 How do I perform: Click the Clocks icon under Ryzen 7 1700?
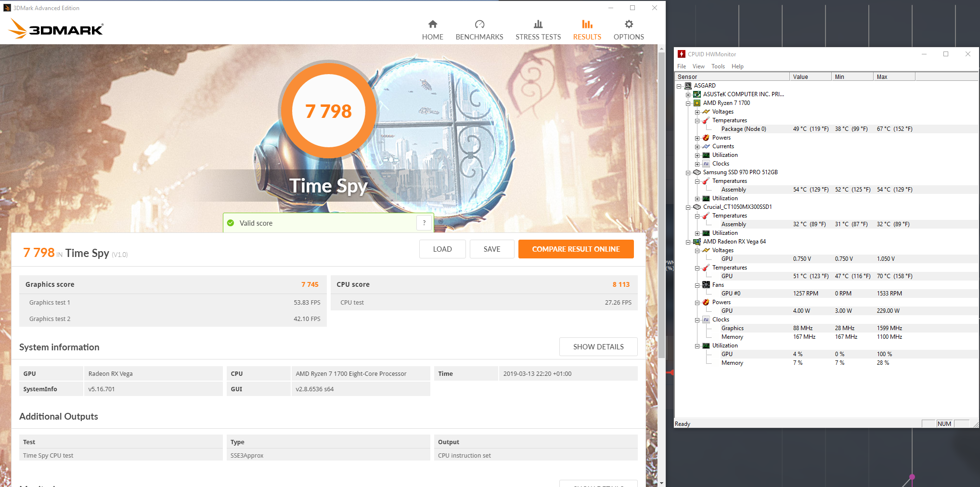pyautogui.click(x=706, y=164)
